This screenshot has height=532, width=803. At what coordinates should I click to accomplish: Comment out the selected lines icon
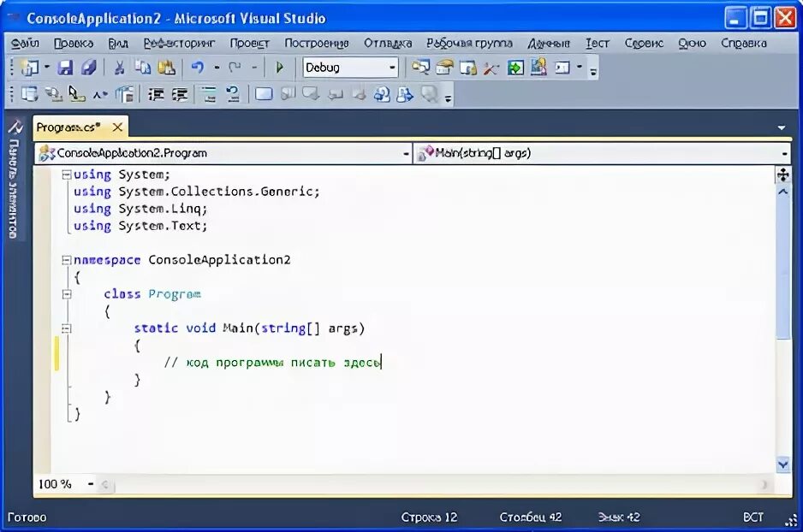[209, 94]
